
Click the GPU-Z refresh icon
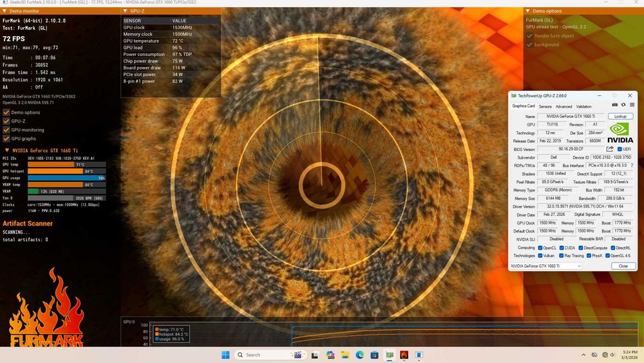point(623,105)
